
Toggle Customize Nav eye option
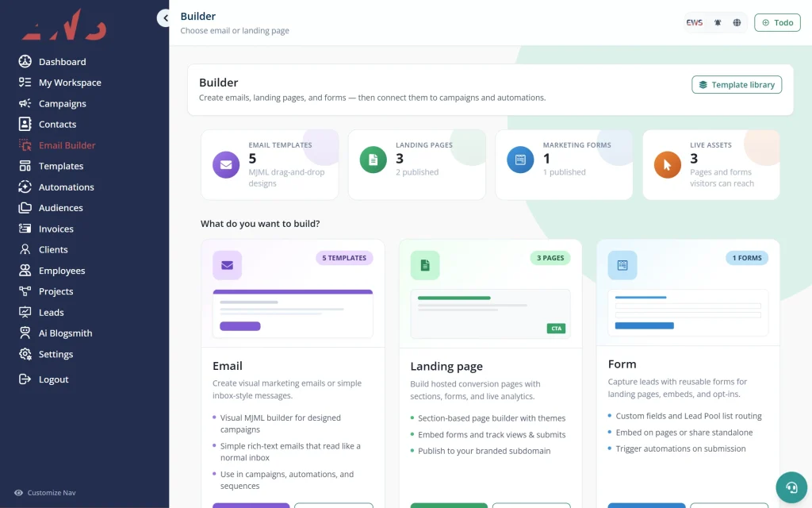pos(19,493)
